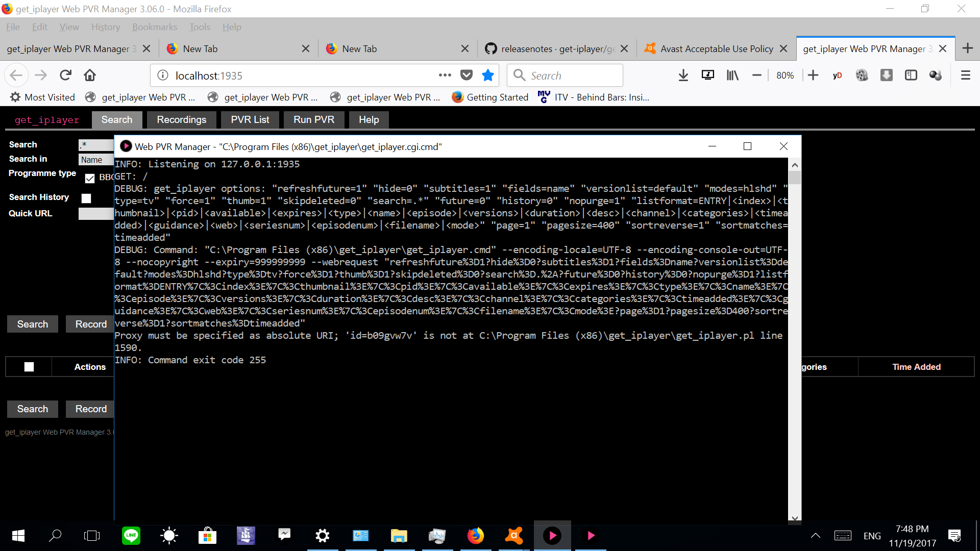Go to Firefox home page
Image resolution: width=980 pixels, height=551 pixels.
90,76
